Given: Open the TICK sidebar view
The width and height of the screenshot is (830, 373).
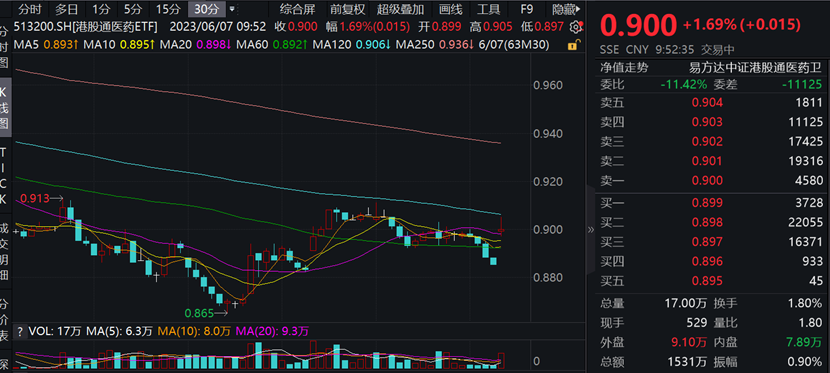Looking at the screenshot, I should coord(4,175).
